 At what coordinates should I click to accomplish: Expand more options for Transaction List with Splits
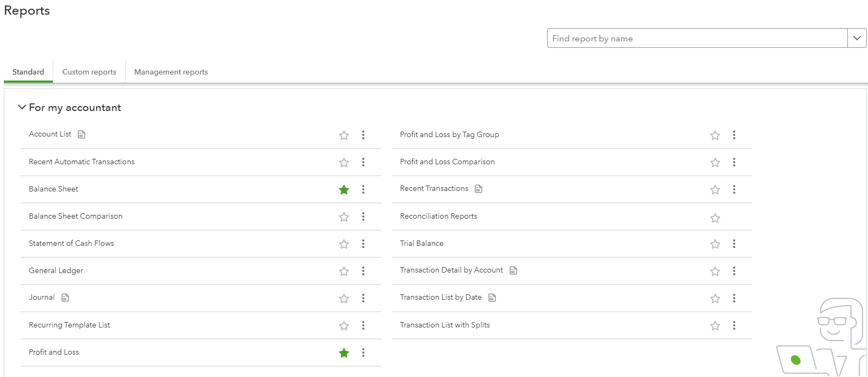pyautogui.click(x=734, y=325)
